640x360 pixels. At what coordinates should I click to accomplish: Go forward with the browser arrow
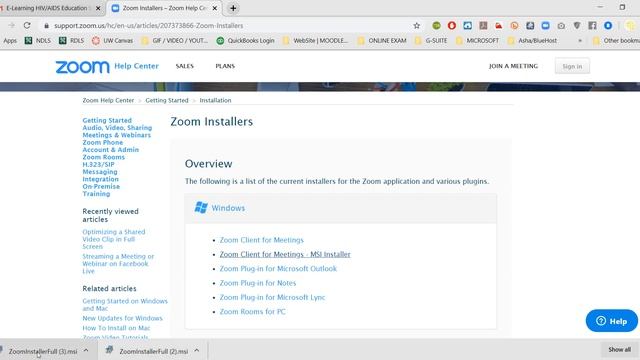[x=11, y=25]
